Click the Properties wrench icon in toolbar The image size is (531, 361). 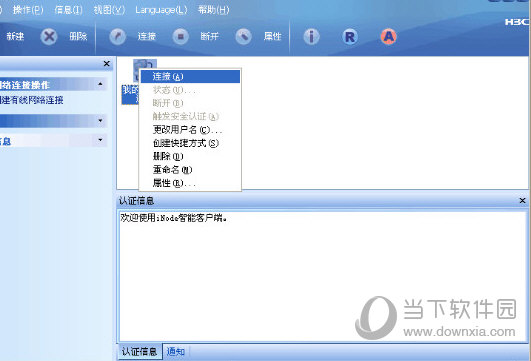(243, 36)
